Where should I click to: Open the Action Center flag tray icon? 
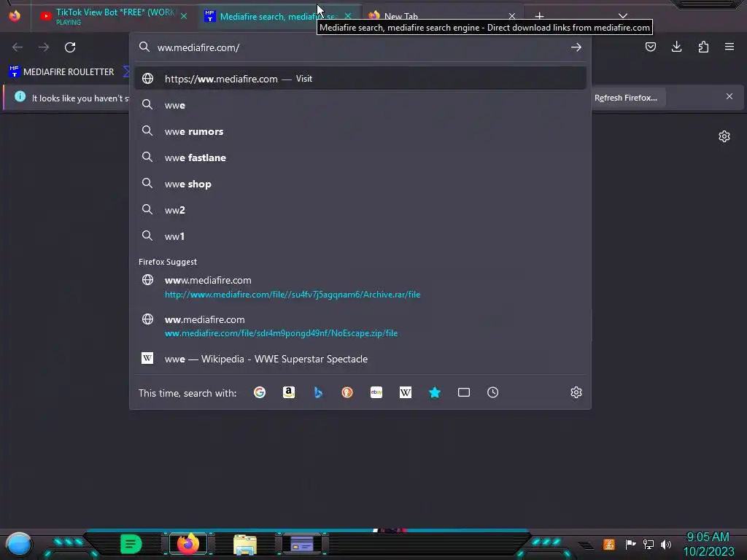pos(631,544)
